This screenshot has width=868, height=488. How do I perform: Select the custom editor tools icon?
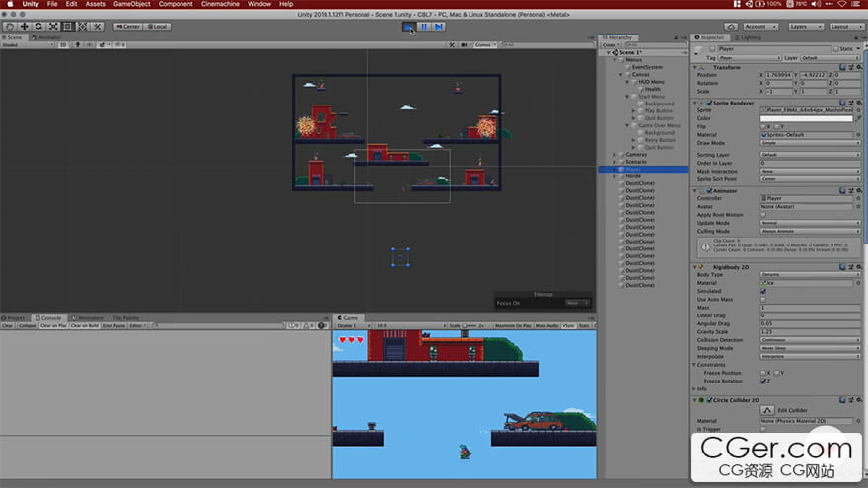point(97,26)
